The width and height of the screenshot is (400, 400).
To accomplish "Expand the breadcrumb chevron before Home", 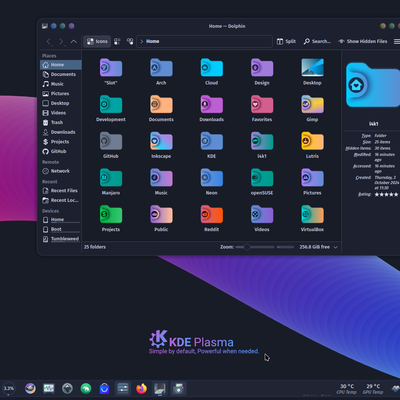I will [x=142, y=41].
